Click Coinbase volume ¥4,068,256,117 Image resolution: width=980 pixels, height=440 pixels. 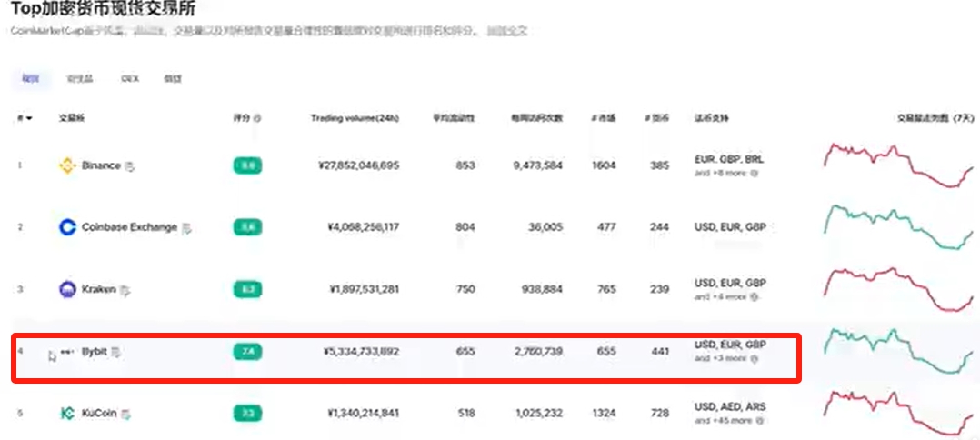click(x=363, y=227)
